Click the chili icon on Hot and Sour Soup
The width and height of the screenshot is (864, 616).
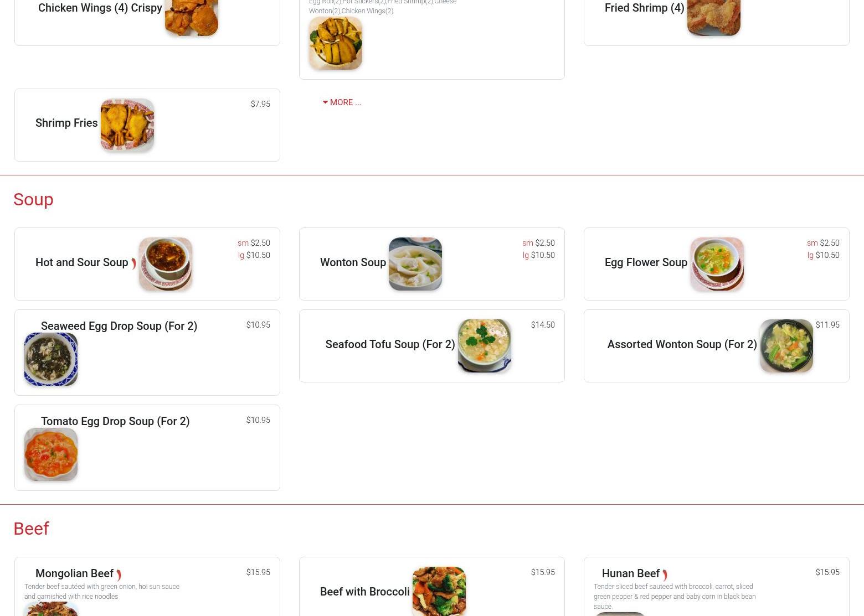point(133,264)
